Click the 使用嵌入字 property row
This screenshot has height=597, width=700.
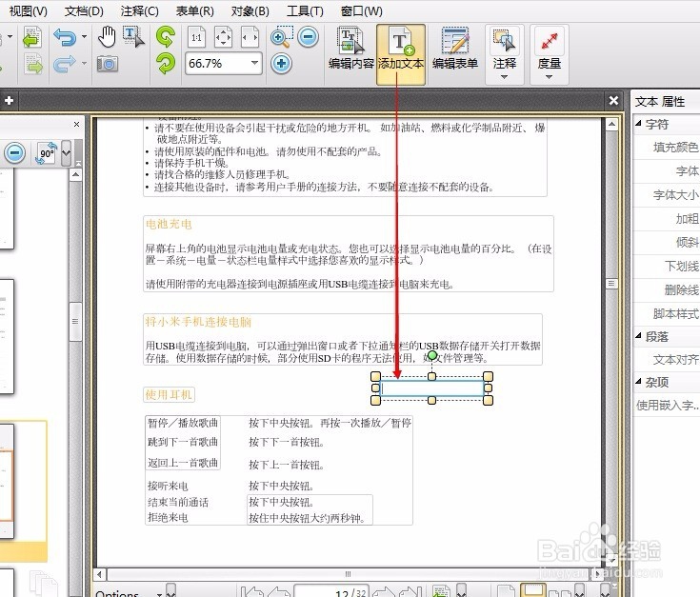(x=667, y=405)
